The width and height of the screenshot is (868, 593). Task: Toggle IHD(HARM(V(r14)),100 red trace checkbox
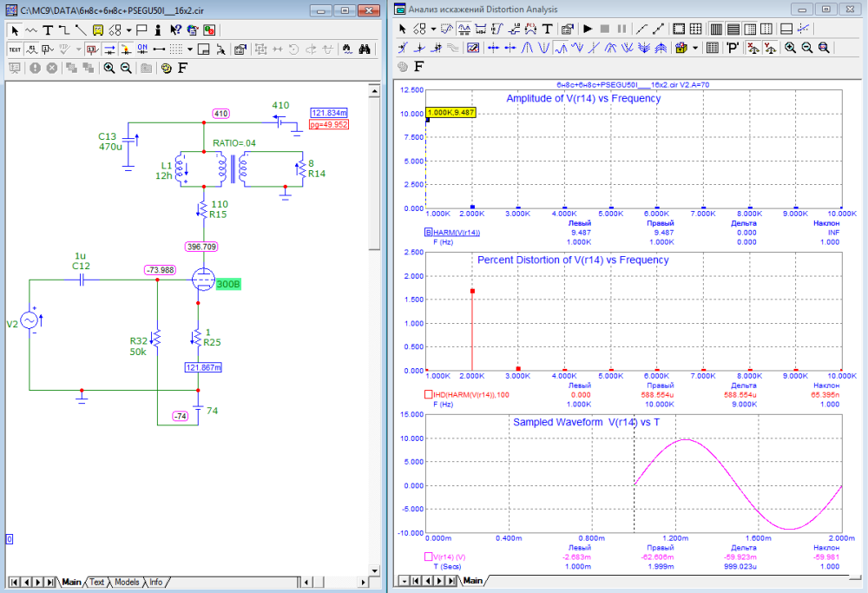(428, 394)
